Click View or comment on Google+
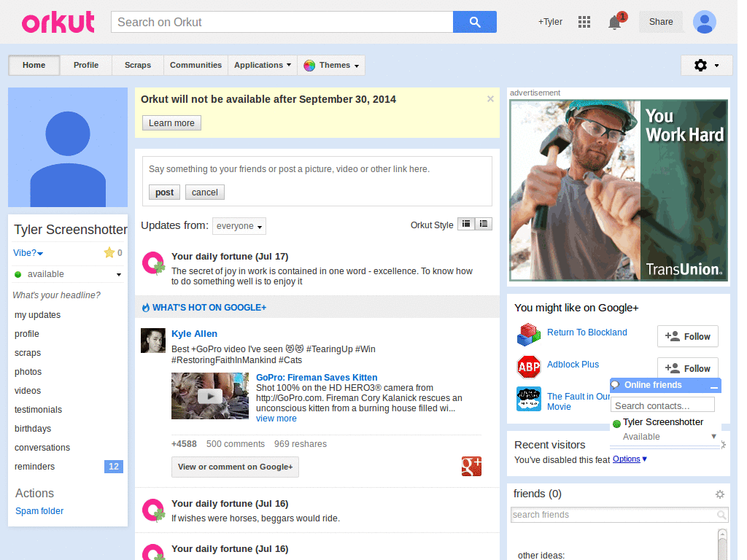 pyautogui.click(x=236, y=467)
